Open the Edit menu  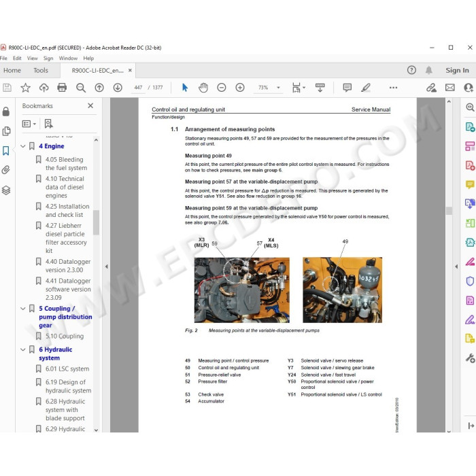(17, 58)
